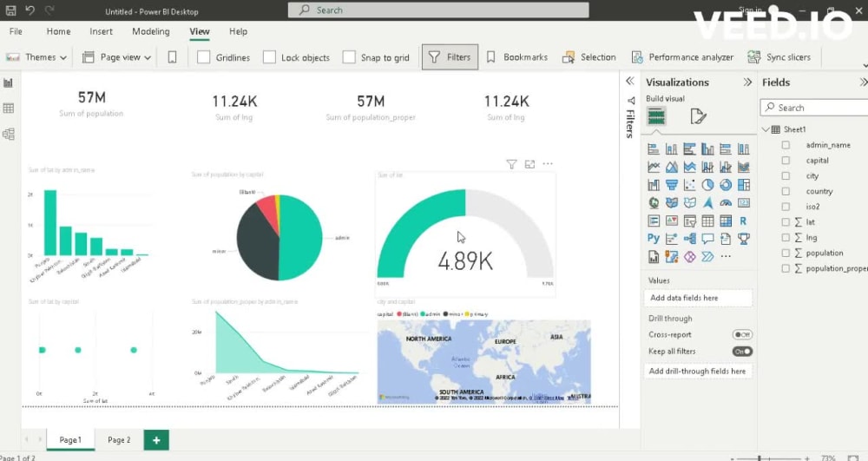Viewport: 868px width, 461px height.
Task: Insert the table visual
Action: point(707,221)
